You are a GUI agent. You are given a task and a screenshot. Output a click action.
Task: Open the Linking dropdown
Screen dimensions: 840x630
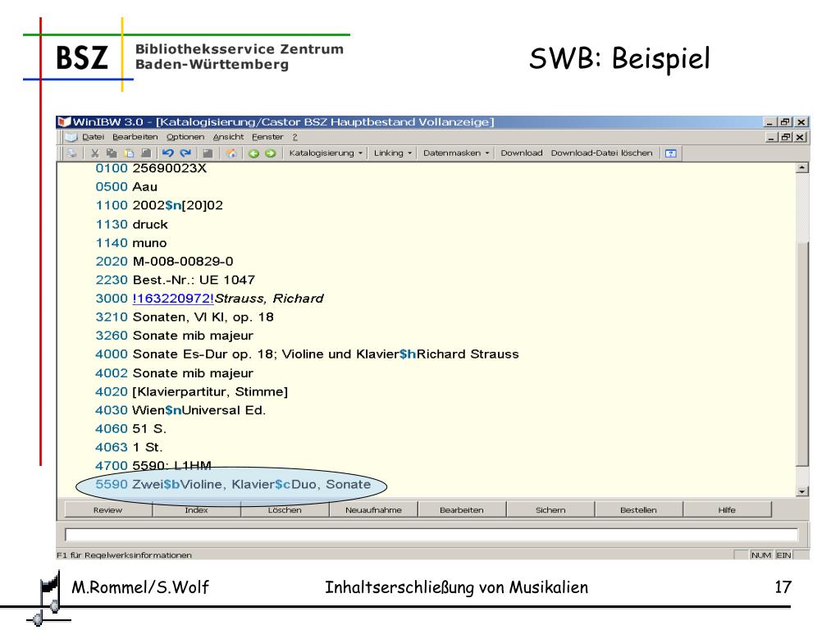click(393, 153)
